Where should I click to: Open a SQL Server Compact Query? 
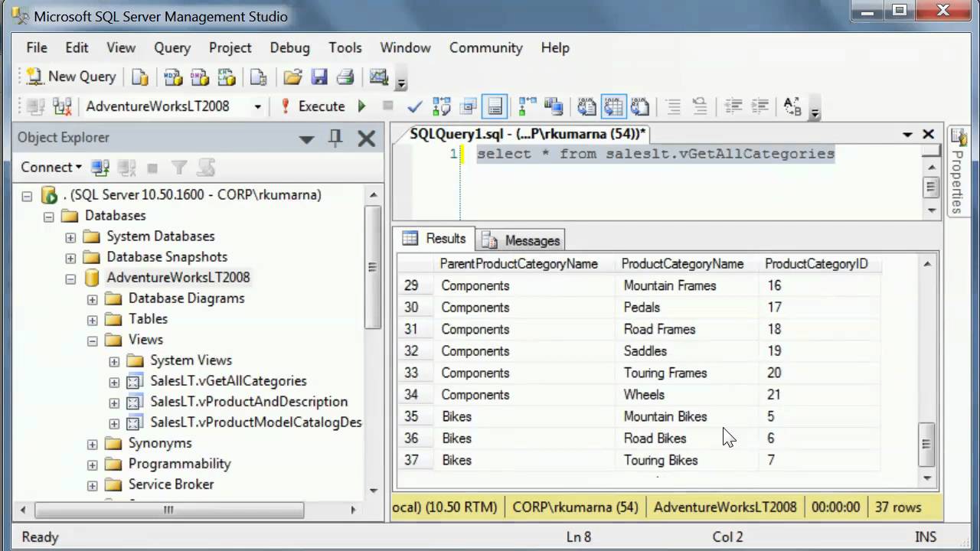pyautogui.click(x=259, y=77)
